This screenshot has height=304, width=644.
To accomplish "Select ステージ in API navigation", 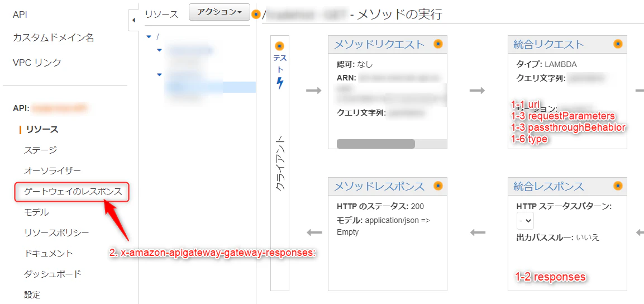I will (x=40, y=150).
